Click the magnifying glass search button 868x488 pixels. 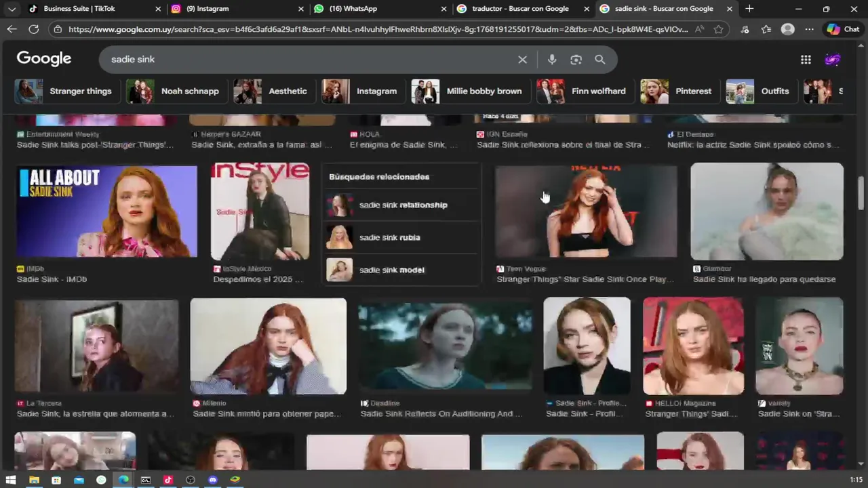coord(600,60)
